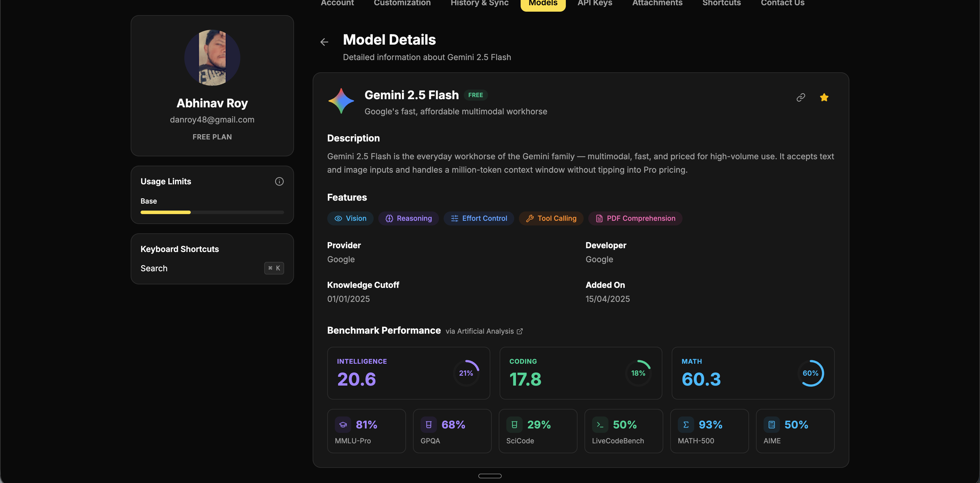Image resolution: width=980 pixels, height=483 pixels.
Task: Toggle the favorite star for Gemini 2.5 Flash
Action: pyautogui.click(x=824, y=97)
